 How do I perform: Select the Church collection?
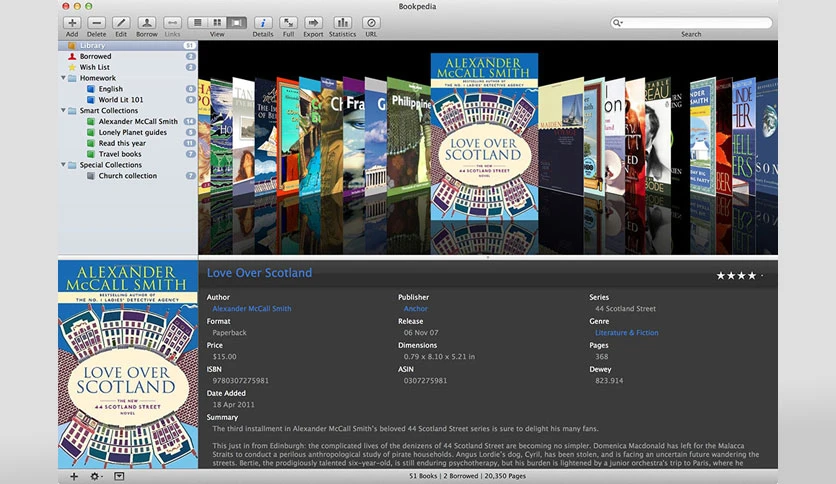click(127, 176)
